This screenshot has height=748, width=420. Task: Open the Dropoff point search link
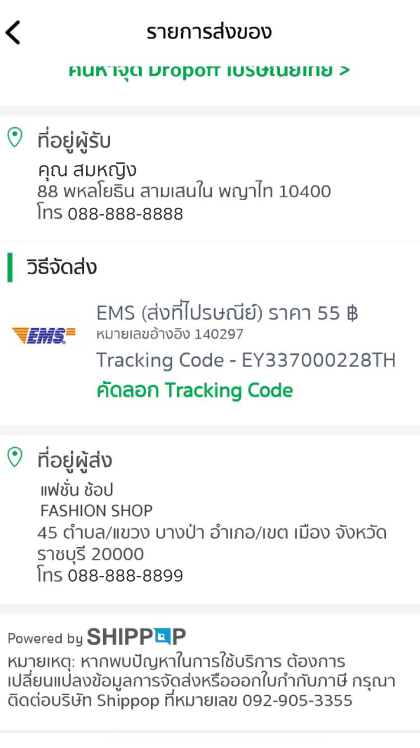[x=209, y=70]
